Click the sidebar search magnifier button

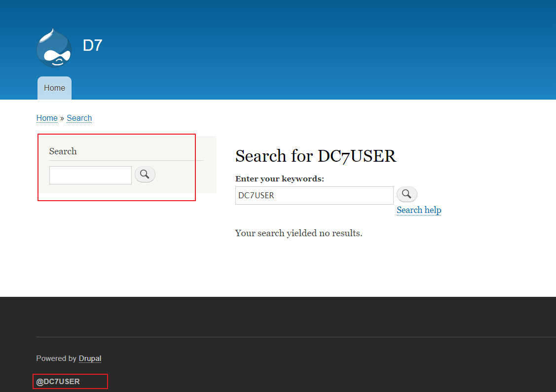point(145,175)
